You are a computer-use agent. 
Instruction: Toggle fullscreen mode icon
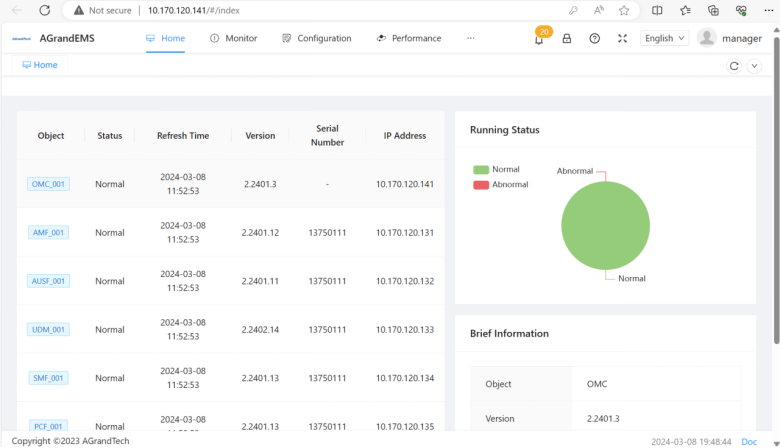point(622,39)
